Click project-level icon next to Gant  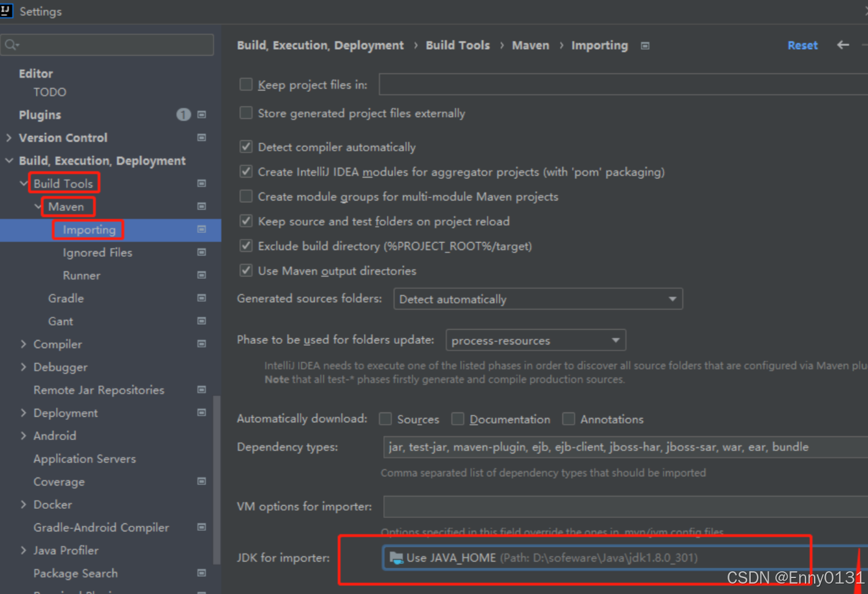click(x=202, y=321)
